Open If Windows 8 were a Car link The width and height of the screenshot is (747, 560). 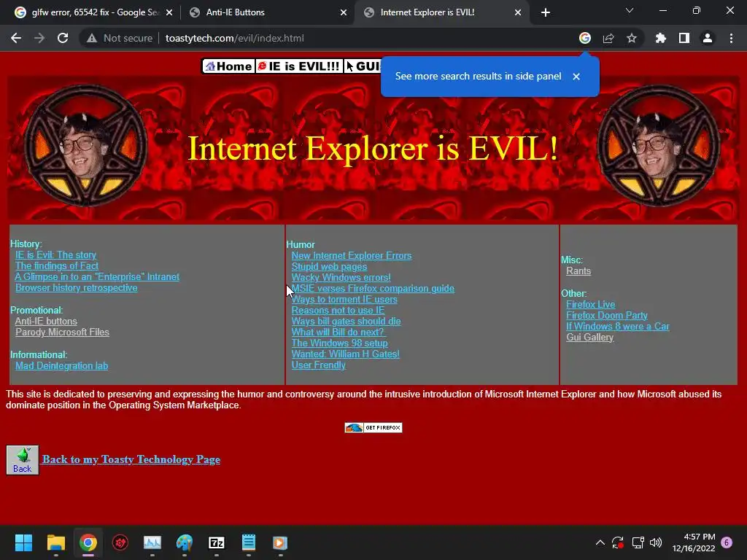click(617, 326)
